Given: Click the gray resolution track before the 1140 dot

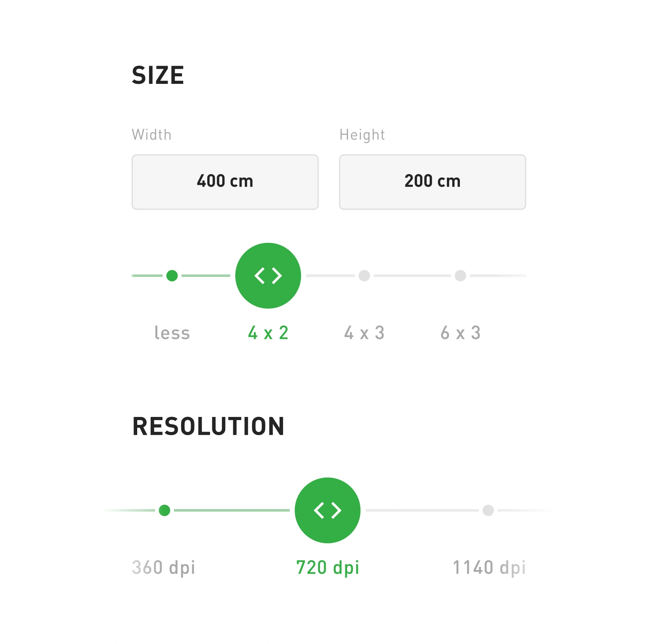Looking at the screenshot, I should click(422, 510).
